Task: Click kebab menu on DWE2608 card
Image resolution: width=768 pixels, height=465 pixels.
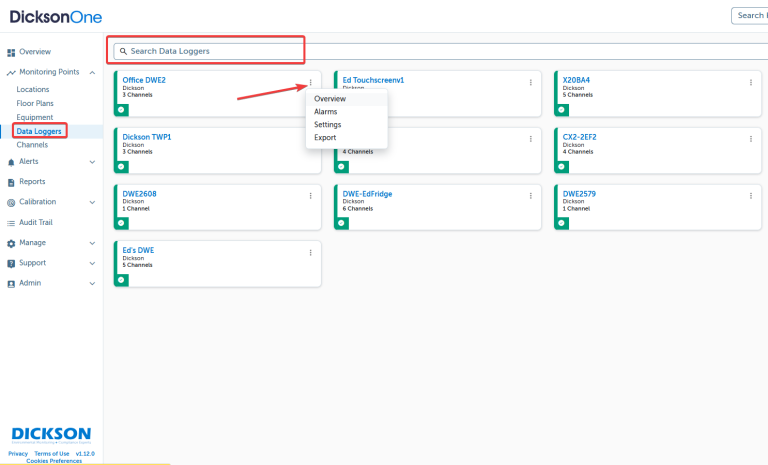Action: pyautogui.click(x=310, y=196)
